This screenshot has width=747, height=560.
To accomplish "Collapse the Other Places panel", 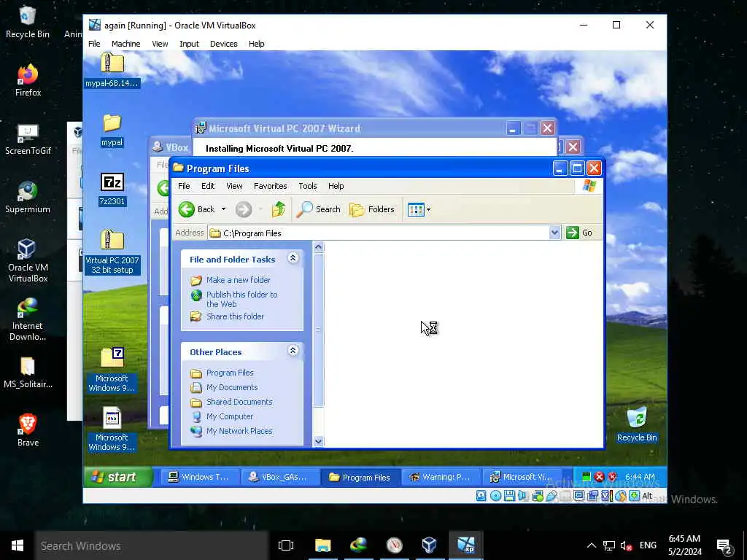I will click(x=293, y=351).
